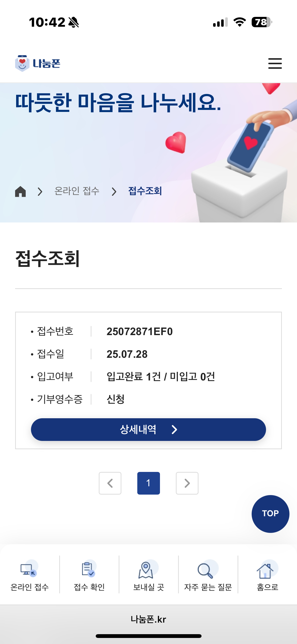Go to home via breadcrumb house icon
Image resolution: width=297 pixels, height=644 pixels.
pos(20,191)
